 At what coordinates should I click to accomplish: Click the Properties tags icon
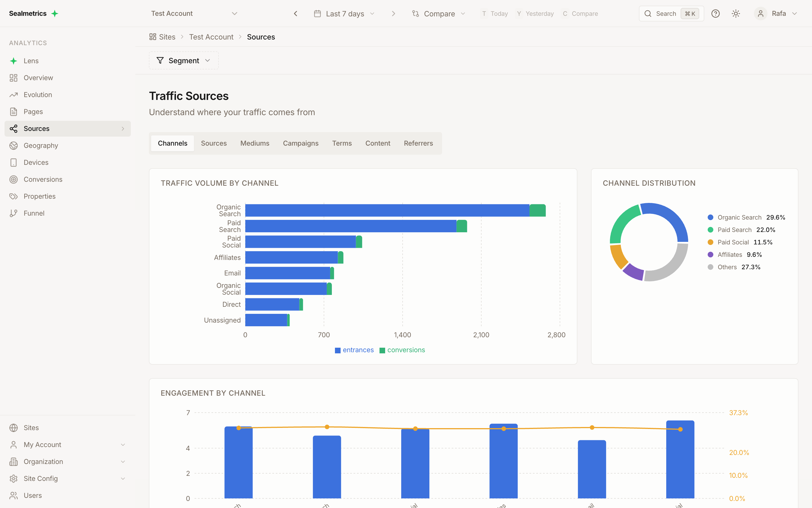[x=14, y=196]
